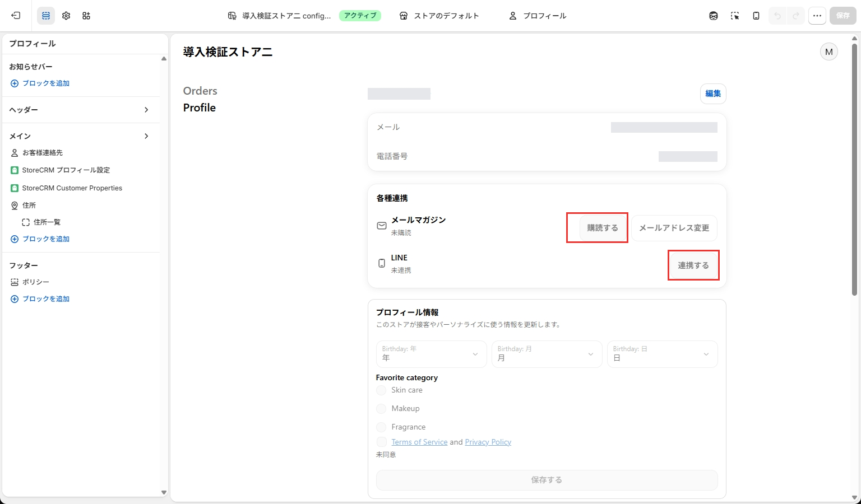Open the app embeds icon
This screenshot has height=504, width=861.
click(x=86, y=16)
